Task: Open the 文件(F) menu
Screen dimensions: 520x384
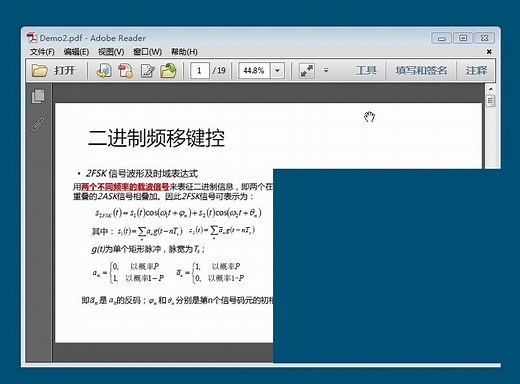Action: click(x=42, y=52)
